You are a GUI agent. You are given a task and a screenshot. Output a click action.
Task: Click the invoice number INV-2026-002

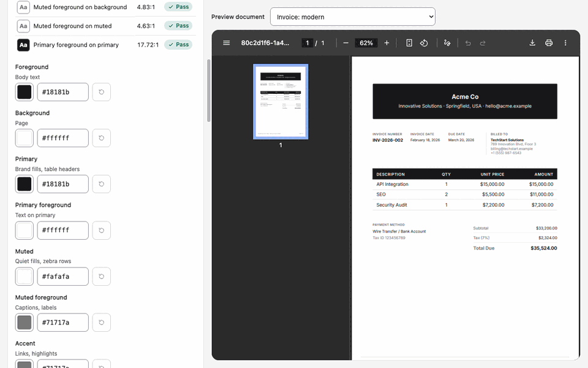388,140
